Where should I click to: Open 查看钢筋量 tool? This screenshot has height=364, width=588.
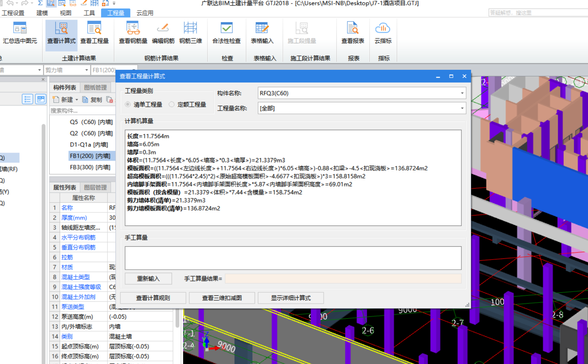(x=133, y=34)
